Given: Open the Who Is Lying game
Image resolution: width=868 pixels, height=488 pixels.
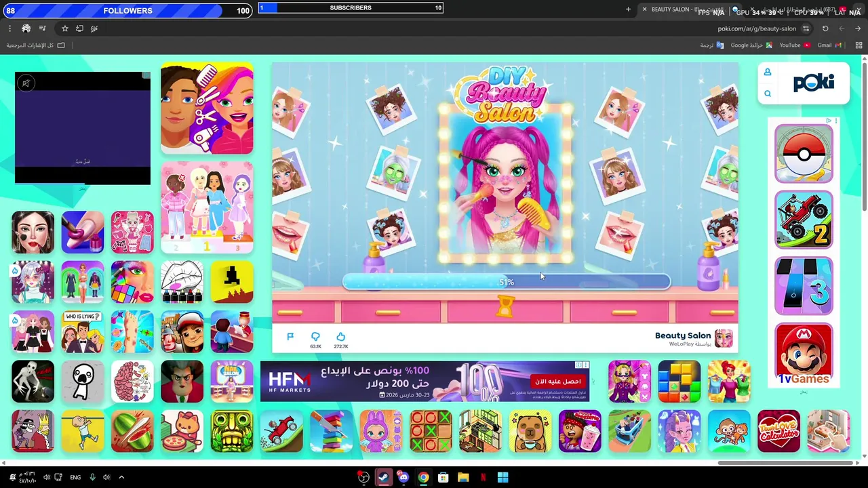Looking at the screenshot, I should 83,332.
